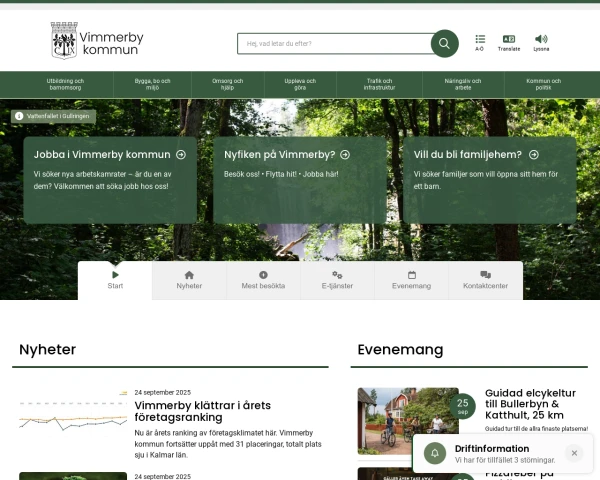This screenshot has width=600, height=480.
Task: Open event Guidad elcykeltur till Bullerbyn & Katthult
Action: click(530, 404)
